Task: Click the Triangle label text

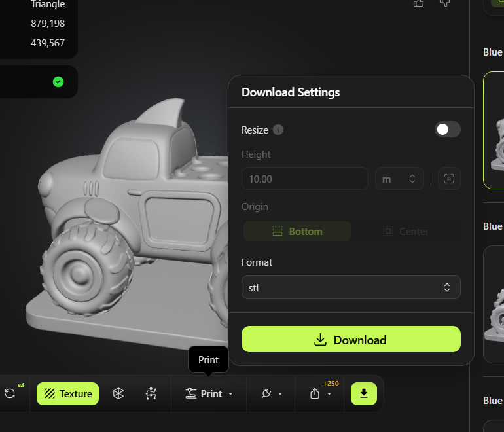Action: (x=48, y=4)
